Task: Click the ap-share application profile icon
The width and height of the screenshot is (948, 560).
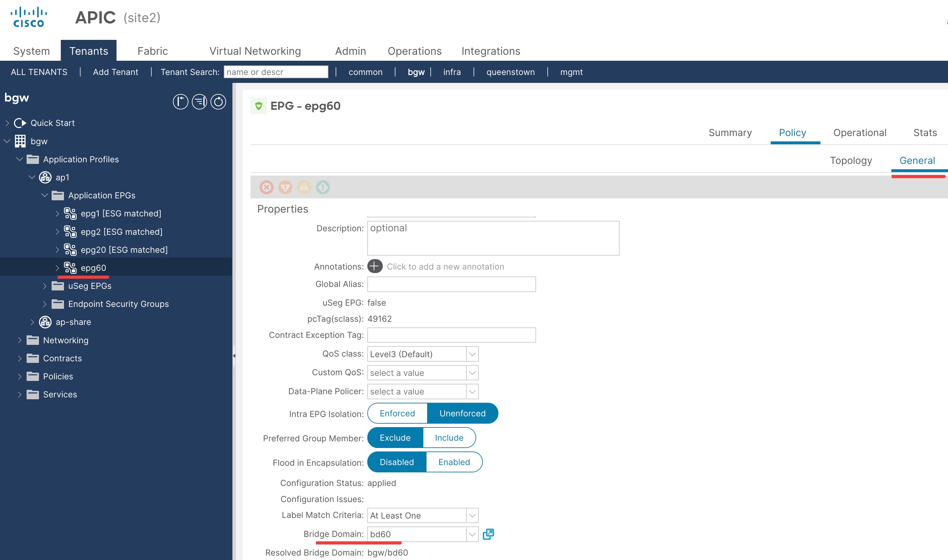Action: 45,322
